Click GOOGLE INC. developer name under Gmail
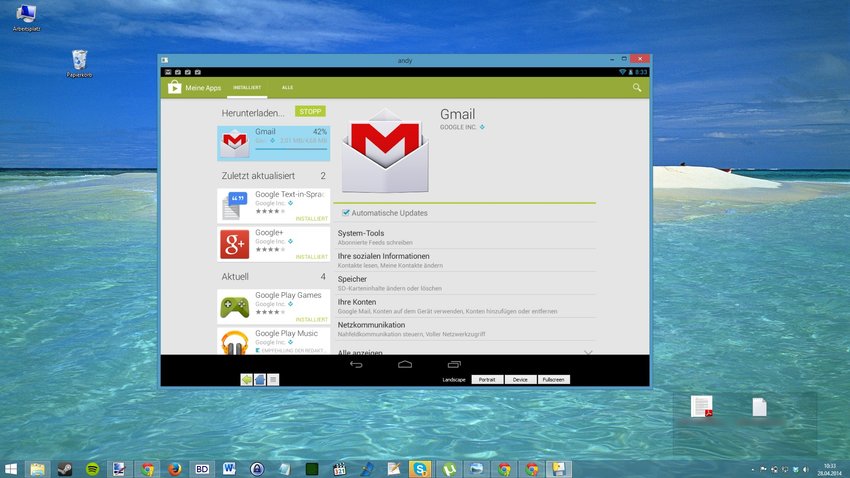850x478 pixels. pos(458,127)
